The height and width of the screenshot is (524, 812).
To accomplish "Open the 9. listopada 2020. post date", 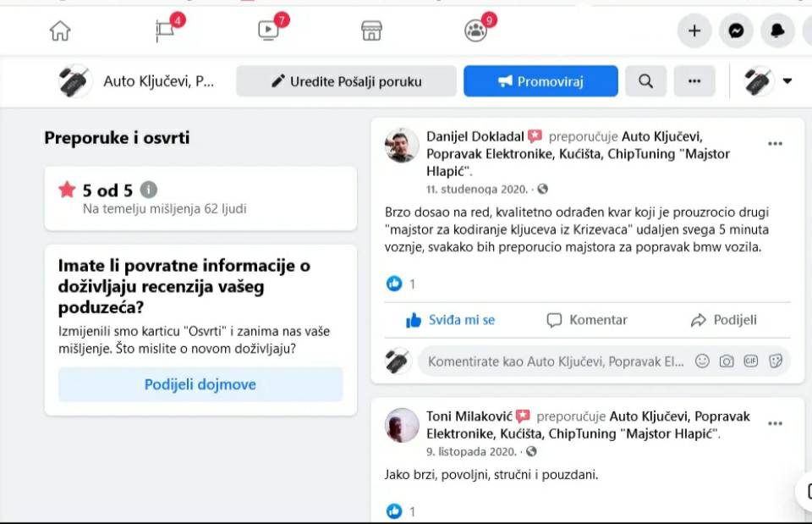I will (471, 451).
